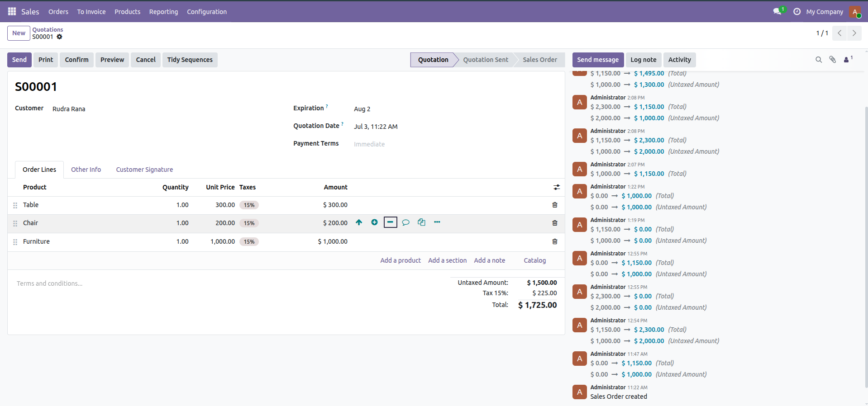Go to previous record arrow
Image resolution: width=868 pixels, height=406 pixels.
839,33
